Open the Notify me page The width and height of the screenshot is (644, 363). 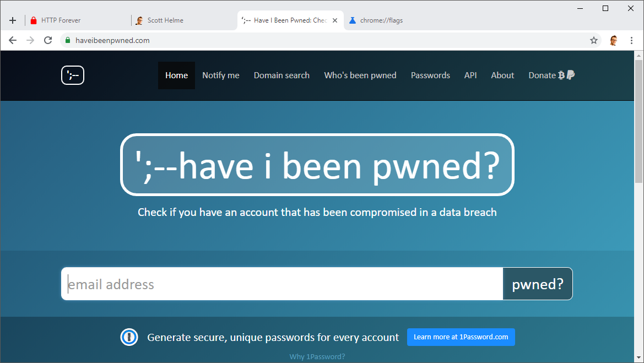point(220,75)
